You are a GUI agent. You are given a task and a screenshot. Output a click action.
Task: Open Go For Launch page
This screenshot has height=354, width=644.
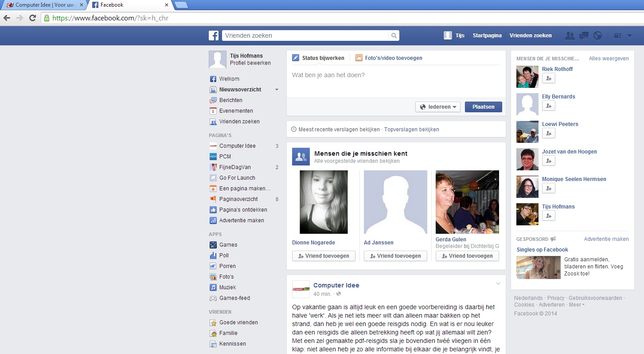click(237, 178)
